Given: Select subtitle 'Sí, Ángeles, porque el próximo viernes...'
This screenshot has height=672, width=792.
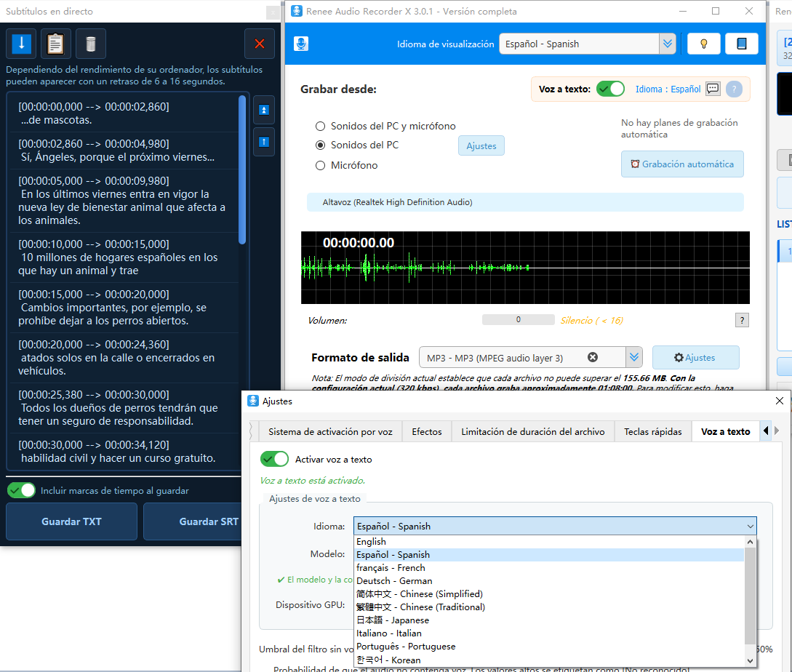Looking at the screenshot, I should [x=124, y=151].
